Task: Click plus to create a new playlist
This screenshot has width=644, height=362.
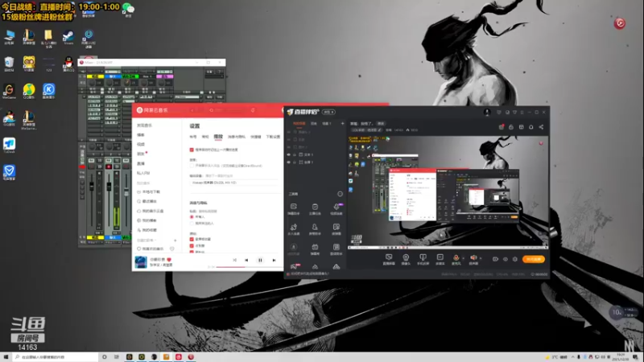Action: pyautogui.click(x=175, y=241)
